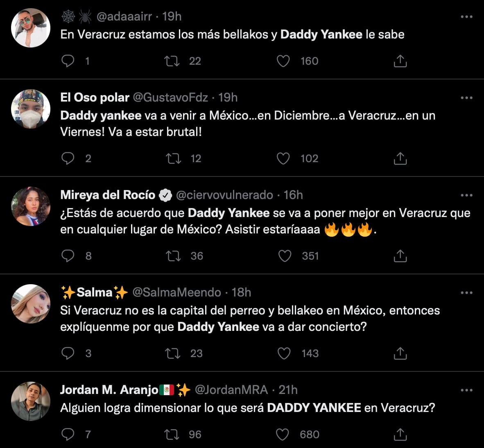Share the first tweet about bellakos
The image size is (484, 448).
(x=400, y=61)
